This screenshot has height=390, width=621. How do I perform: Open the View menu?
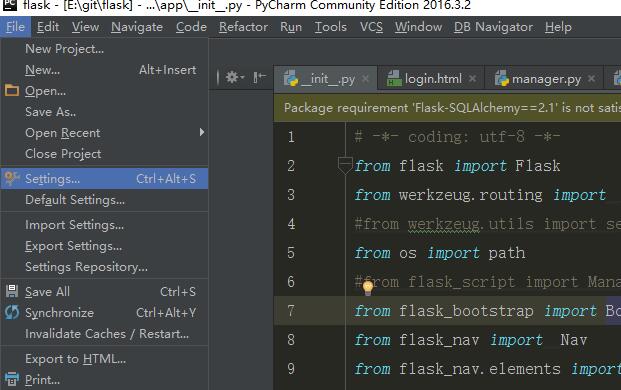click(85, 27)
